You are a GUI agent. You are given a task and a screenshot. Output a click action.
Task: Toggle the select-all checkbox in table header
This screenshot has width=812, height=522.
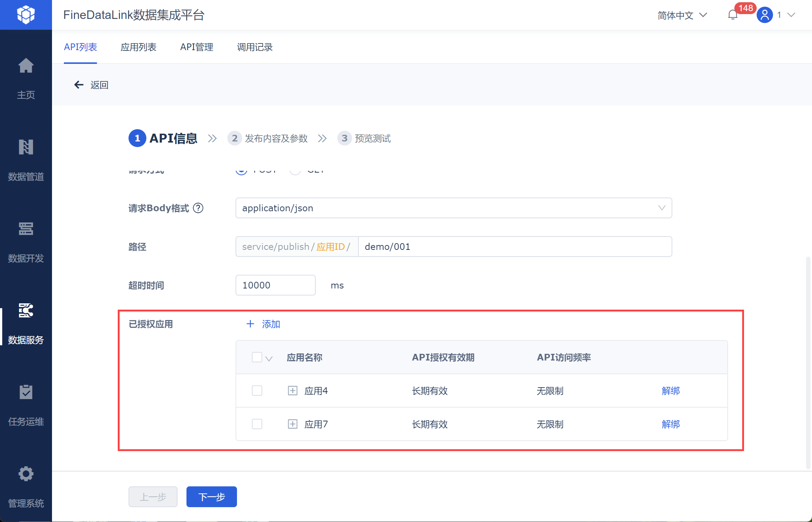[257, 357]
